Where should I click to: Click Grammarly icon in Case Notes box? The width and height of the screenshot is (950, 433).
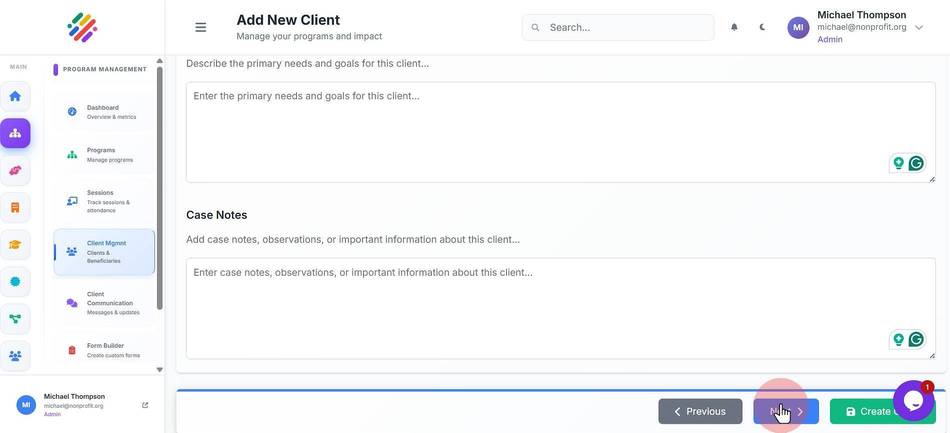coord(916,339)
